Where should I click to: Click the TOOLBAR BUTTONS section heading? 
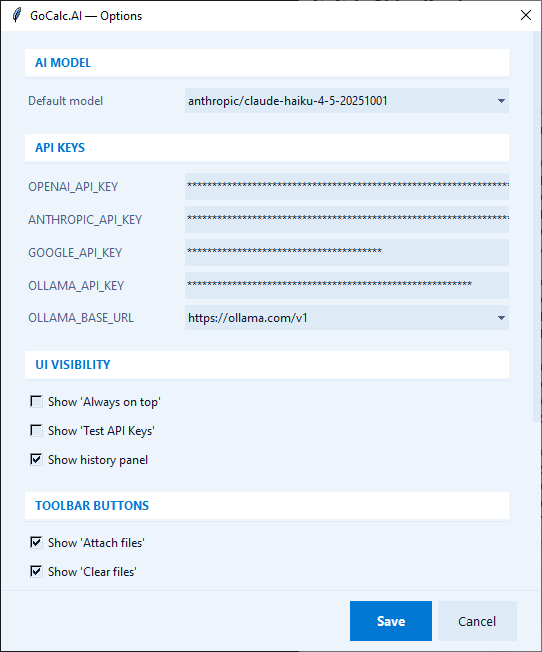tap(92, 506)
